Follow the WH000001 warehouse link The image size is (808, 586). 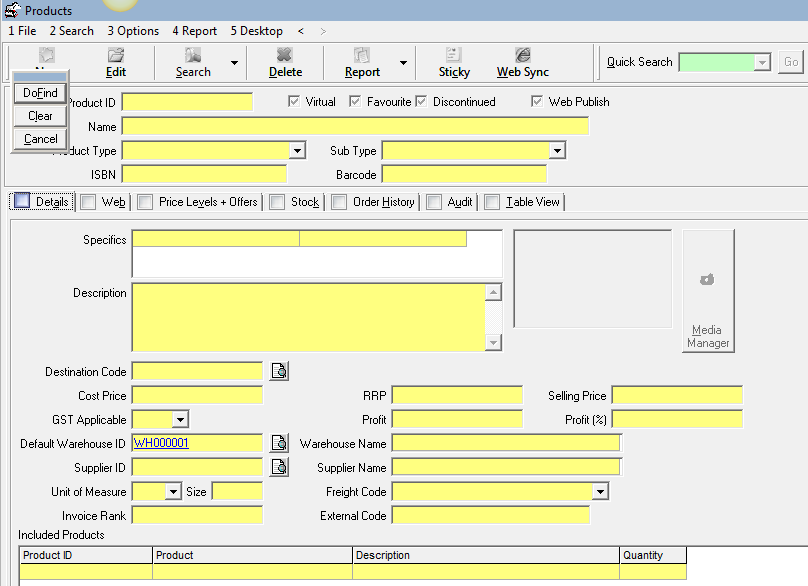(161, 443)
